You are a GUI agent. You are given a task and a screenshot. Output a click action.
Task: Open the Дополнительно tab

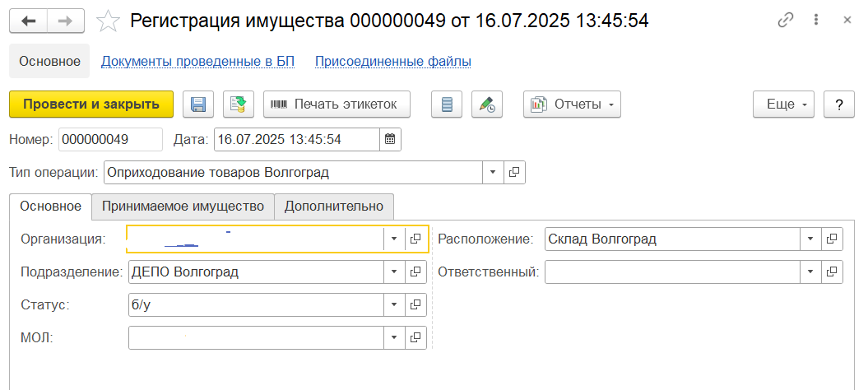334,206
